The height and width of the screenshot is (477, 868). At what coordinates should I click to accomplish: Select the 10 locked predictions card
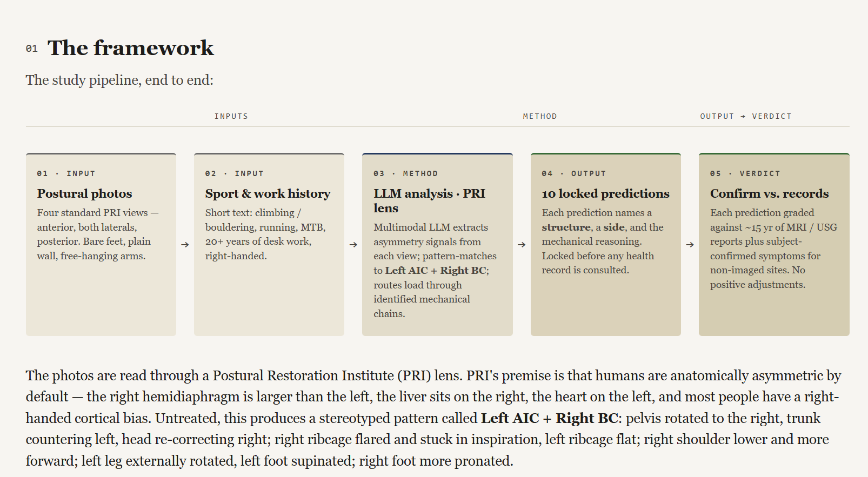(x=606, y=244)
